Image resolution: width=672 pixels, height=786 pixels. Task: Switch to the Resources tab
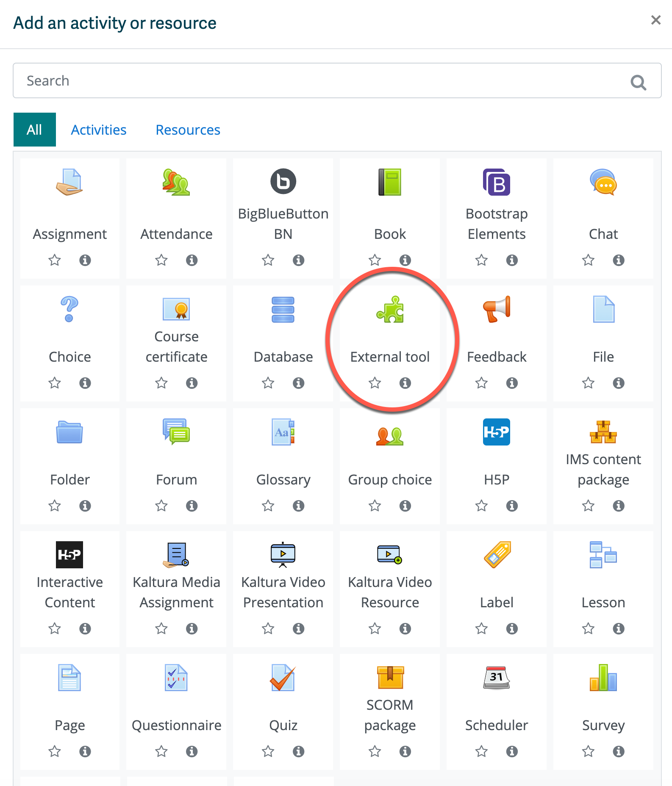pyautogui.click(x=188, y=130)
